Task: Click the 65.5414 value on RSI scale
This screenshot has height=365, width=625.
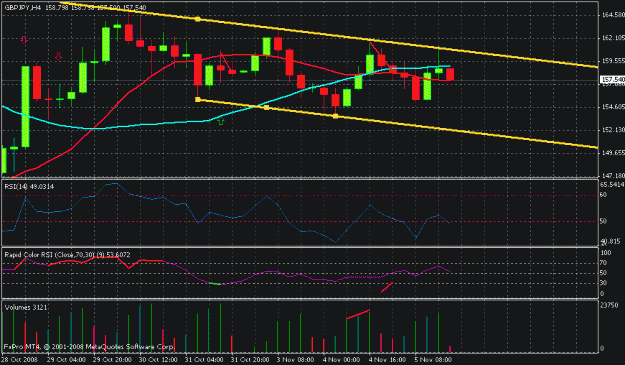Action: tap(612, 184)
